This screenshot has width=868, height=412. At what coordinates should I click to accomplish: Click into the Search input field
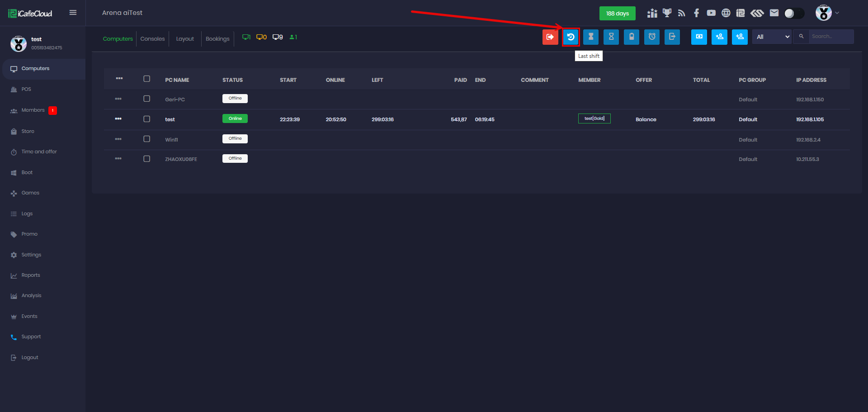click(831, 37)
